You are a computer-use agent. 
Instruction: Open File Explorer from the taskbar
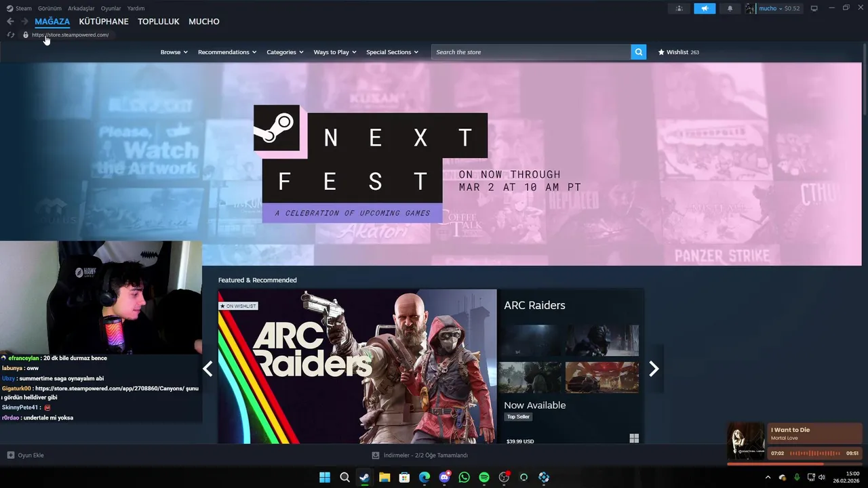point(384,477)
